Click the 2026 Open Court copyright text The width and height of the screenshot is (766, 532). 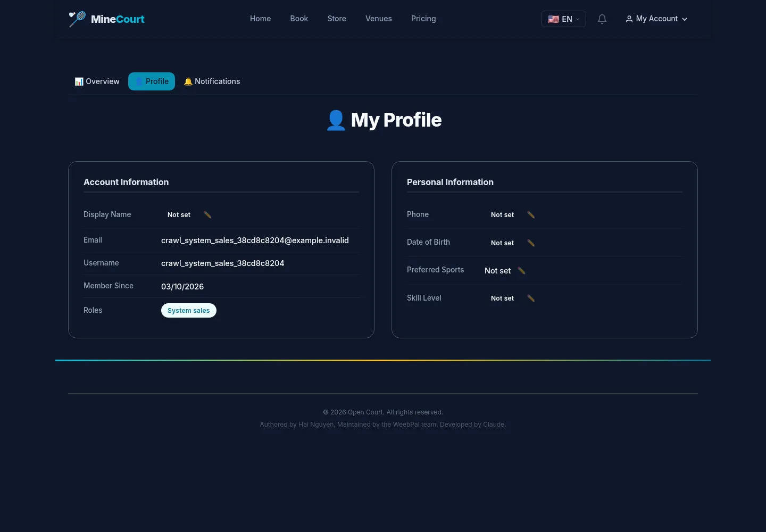383,412
